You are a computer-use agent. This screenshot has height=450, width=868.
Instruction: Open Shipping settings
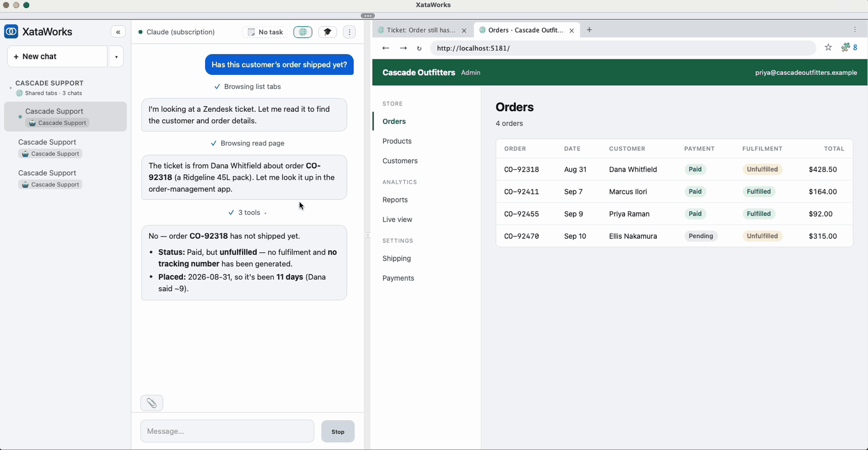pyautogui.click(x=397, y=258)
